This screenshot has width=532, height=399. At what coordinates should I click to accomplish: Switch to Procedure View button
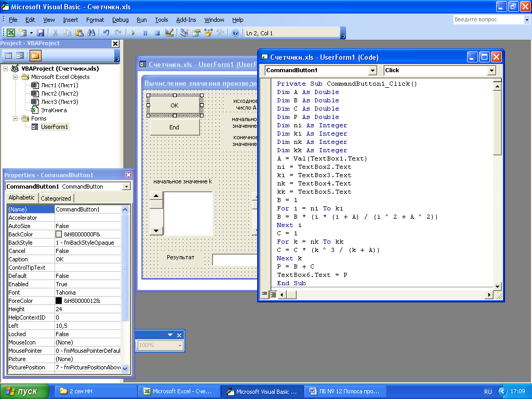[x=264, y=295]
